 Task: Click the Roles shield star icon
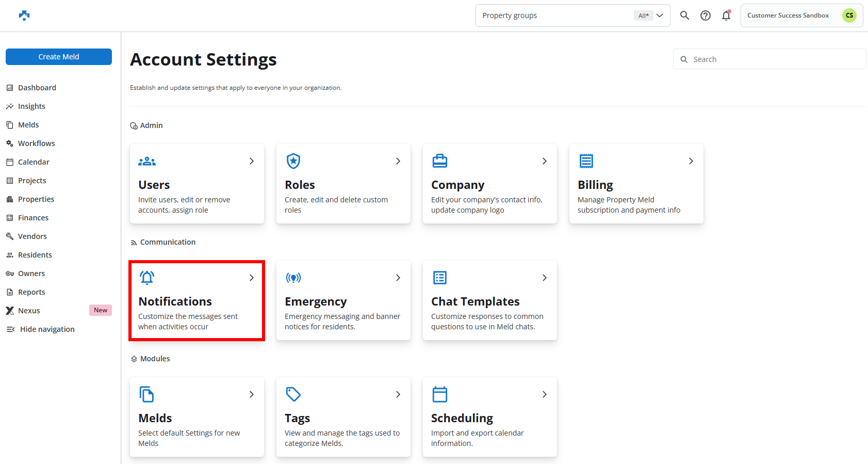pos(293,161)
